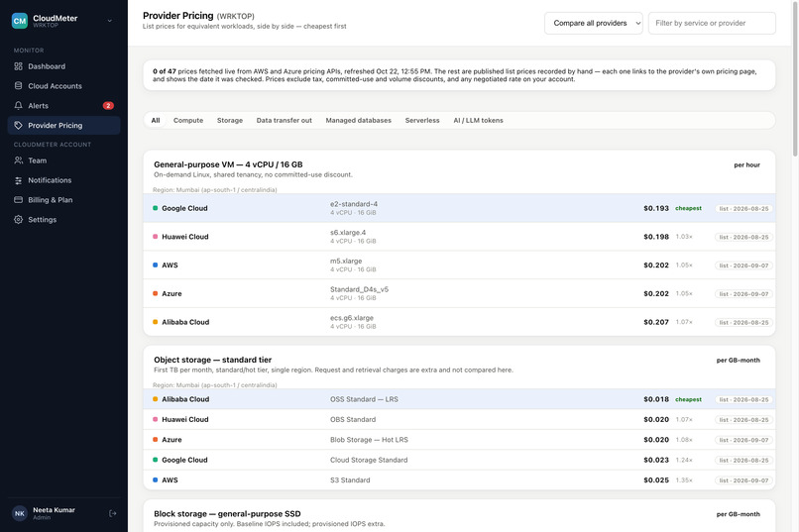Open list date badge for s6.xlarge.4

743,237
